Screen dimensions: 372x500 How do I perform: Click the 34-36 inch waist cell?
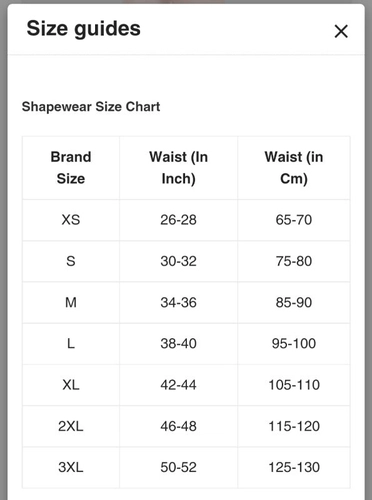178,303
